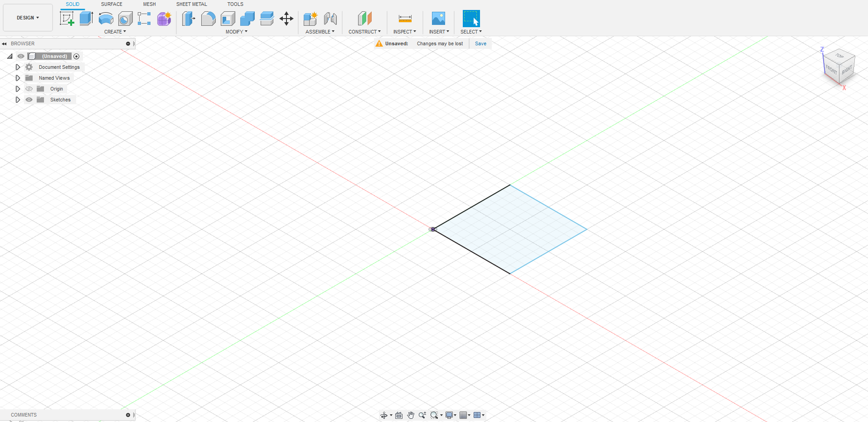The width and height of the screenshot is (868, 422).
Task: Switch to the MESH tab
Action: [x=150, y=4]
